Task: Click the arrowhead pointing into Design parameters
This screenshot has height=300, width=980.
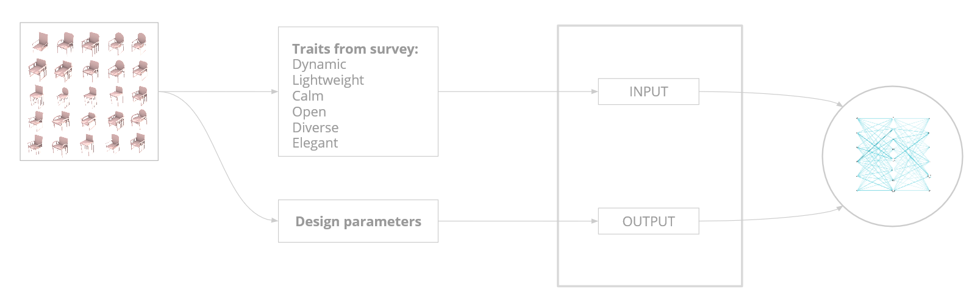Action: point(274,221)
